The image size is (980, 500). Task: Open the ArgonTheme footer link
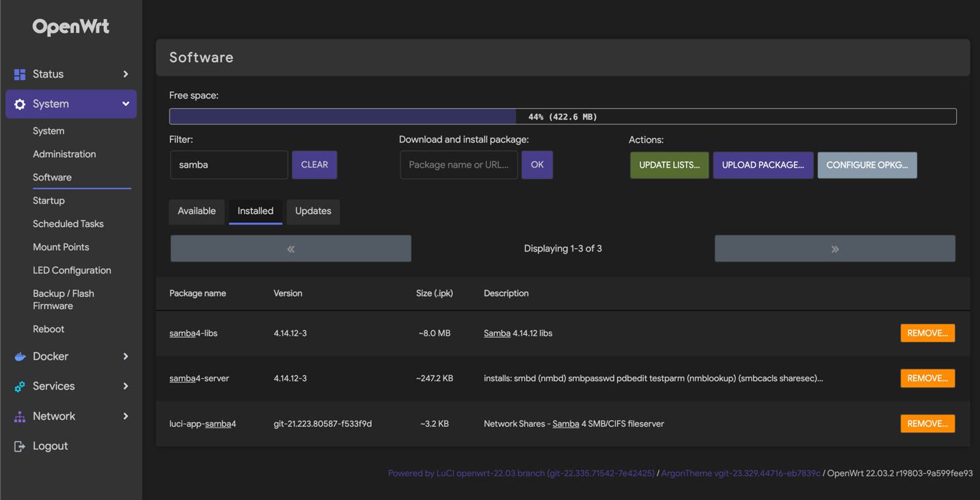741,473
